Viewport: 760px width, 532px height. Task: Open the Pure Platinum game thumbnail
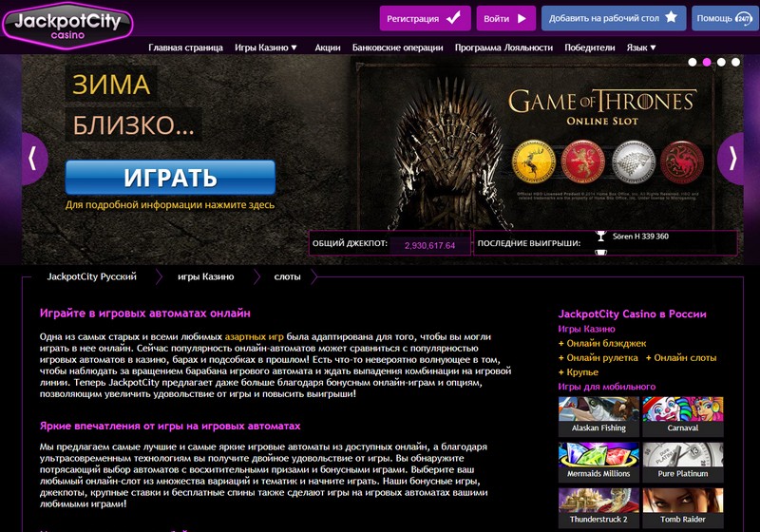[x=683, y=462]
